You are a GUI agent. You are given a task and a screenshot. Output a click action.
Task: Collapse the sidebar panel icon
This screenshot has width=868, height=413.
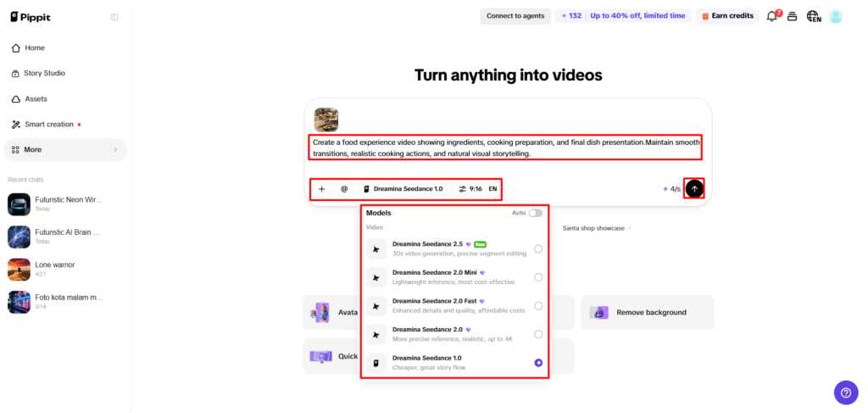pos(114,17)
